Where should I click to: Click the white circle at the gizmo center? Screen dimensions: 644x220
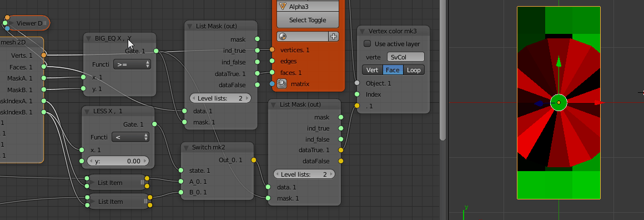click(559, 102)
